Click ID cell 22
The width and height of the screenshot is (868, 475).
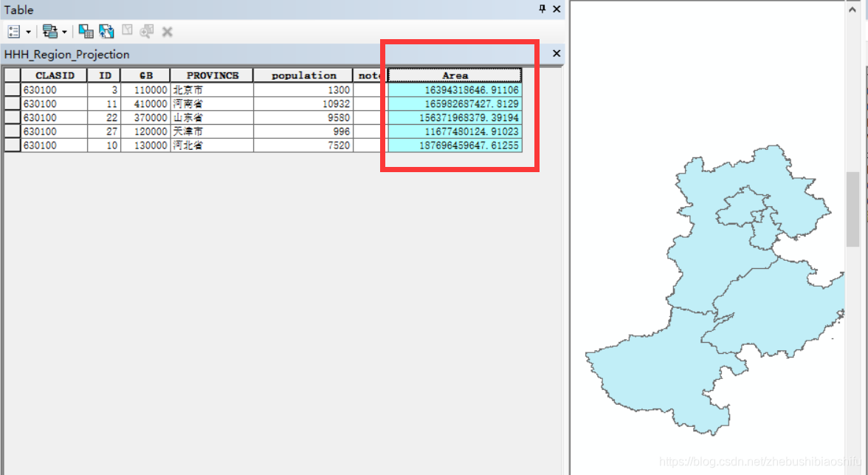pyautogui.click(x=104, y=117)
